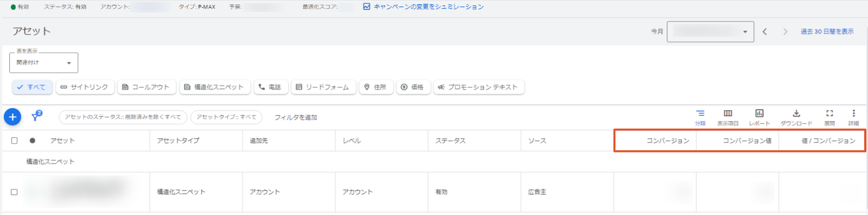Edit the アセットタイプ: すべて filter pill
The height and width of the screenshot is (215, 868).
coord(226,117)
